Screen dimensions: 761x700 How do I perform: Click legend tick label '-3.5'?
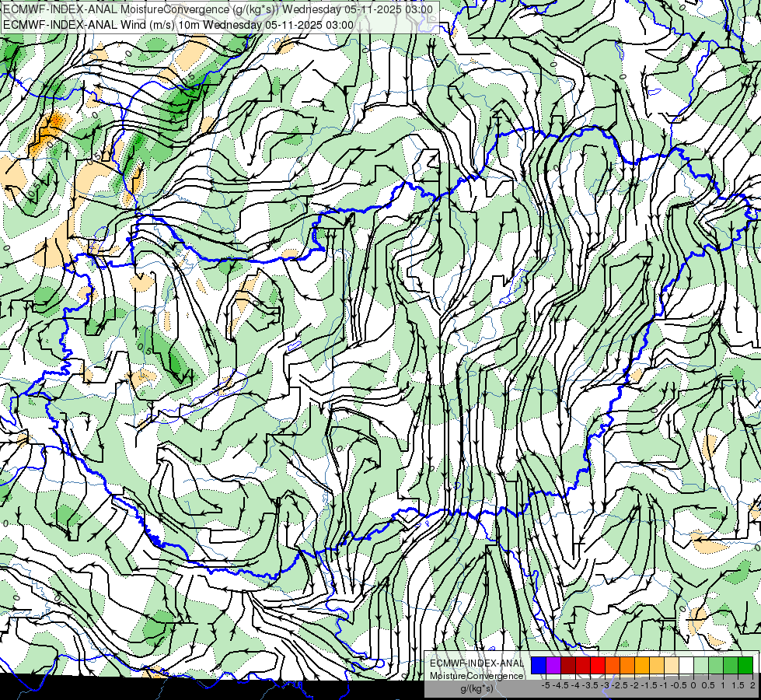[x=590, y=685]
